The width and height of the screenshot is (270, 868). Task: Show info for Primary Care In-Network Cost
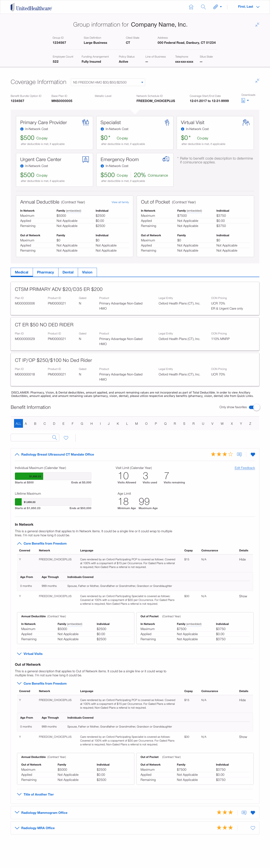coord(22,129)
